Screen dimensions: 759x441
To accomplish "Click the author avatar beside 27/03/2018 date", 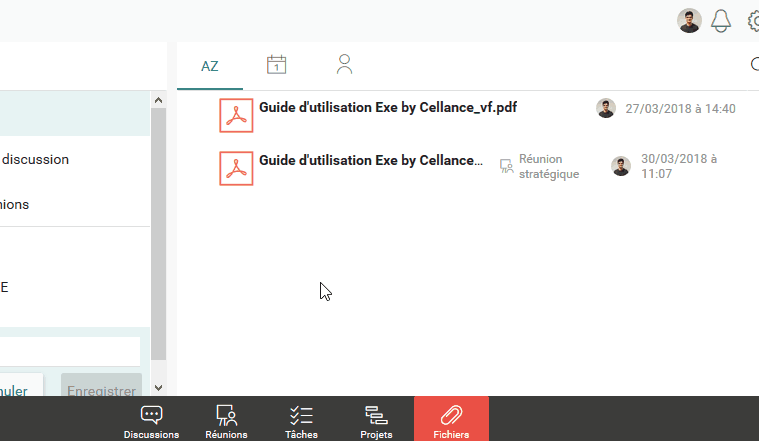I will click(606, 108).
